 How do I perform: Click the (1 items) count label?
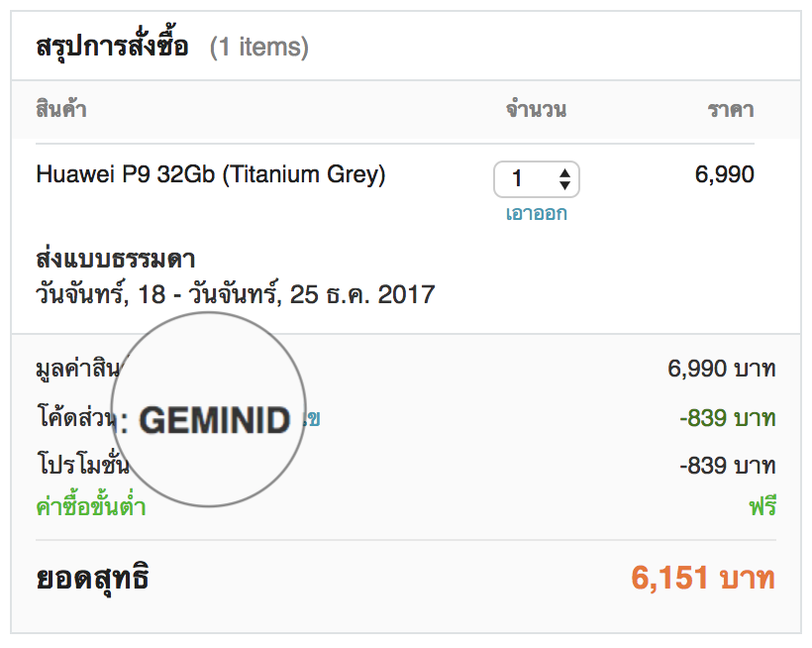[258, 47]
